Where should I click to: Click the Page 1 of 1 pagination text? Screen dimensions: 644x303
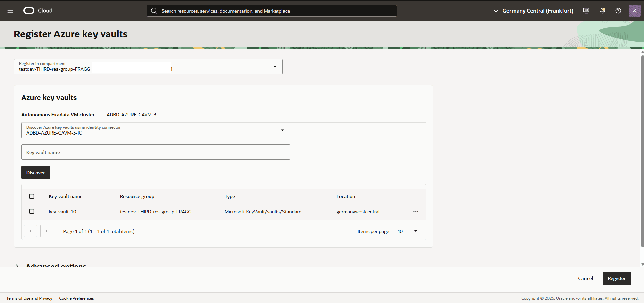[x=99, y=231]
